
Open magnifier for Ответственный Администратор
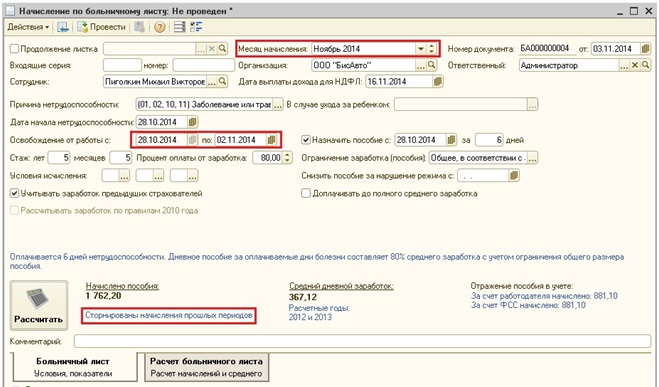click(x=645, y=65)
